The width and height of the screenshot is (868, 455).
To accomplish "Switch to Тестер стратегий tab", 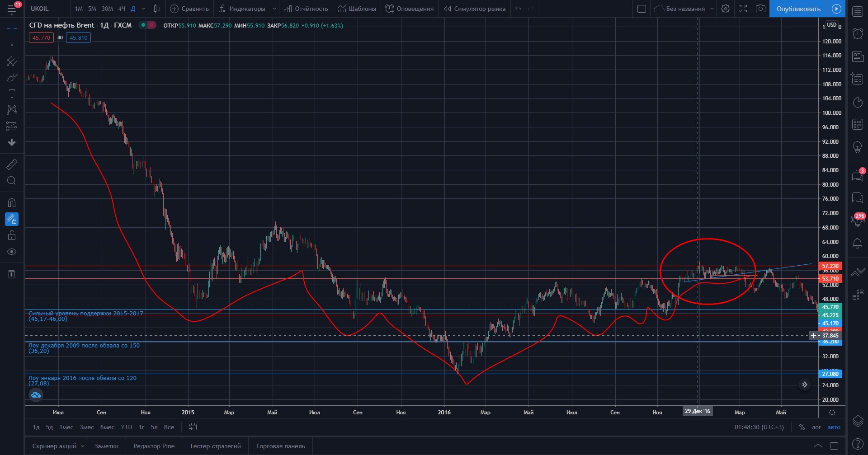I will click(215, 446).
